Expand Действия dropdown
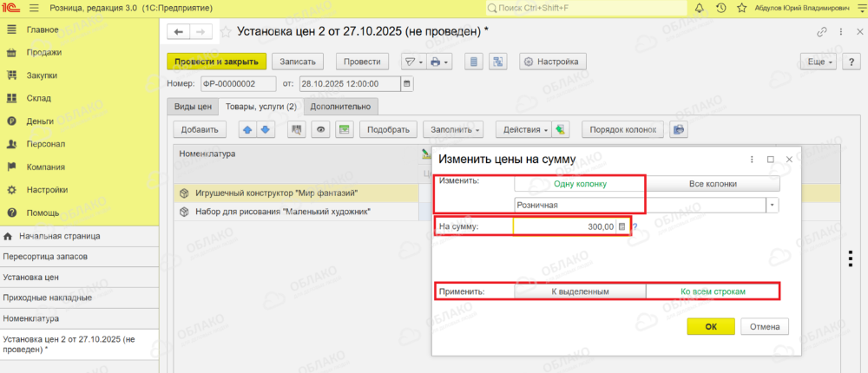The width and height of the screenshot is (868, 373). 525,129
